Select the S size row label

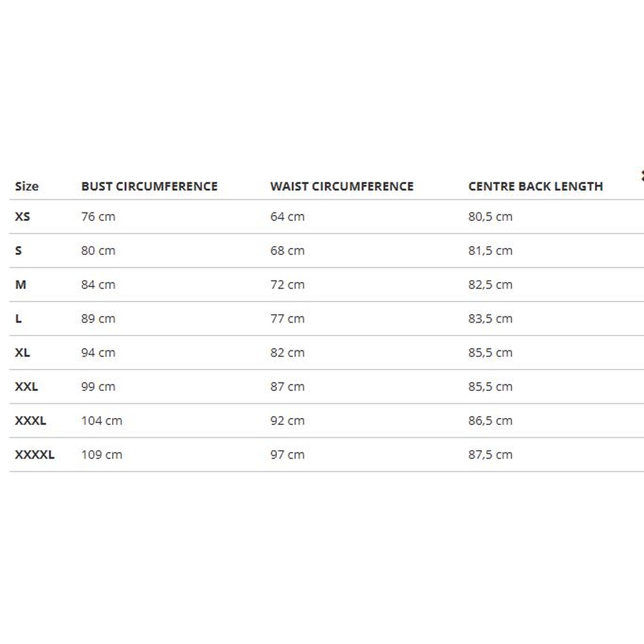(x=18, y=251)
